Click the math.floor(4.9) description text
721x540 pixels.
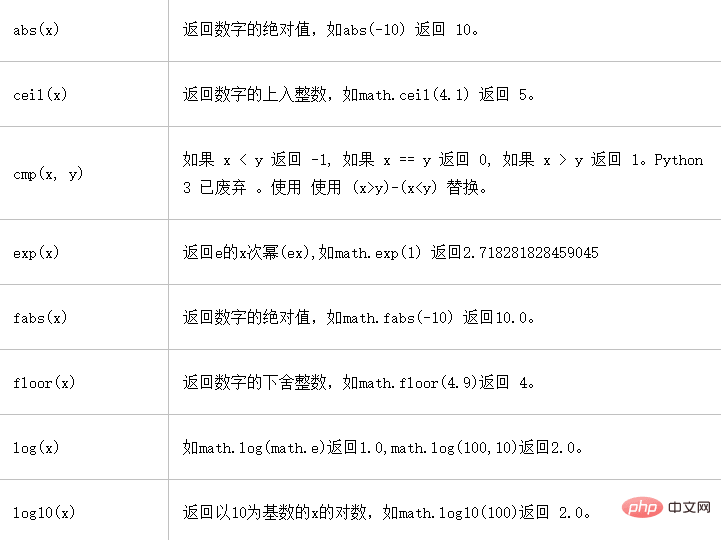point(358,383)
